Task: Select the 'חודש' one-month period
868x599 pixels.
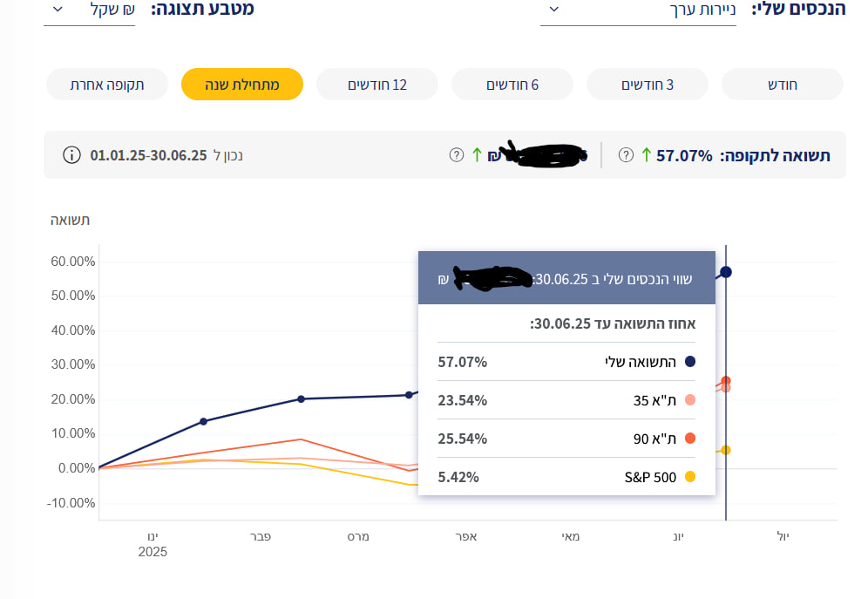Action: 783,85
